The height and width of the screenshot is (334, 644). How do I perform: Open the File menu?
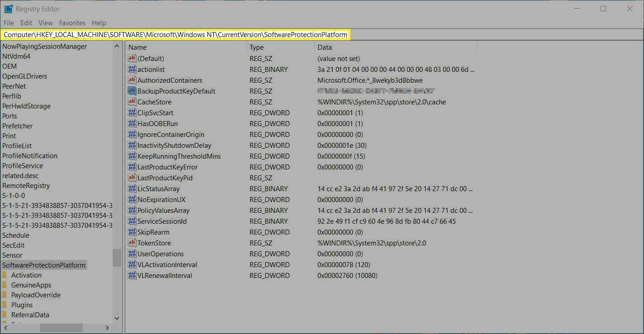point(9,23)
